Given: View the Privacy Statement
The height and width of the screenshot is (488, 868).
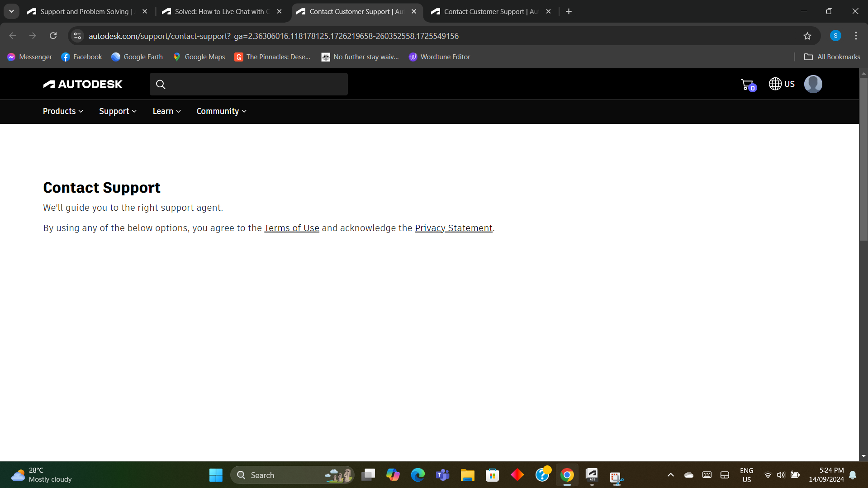Looking at the screenshot, I should [x=453, y=228].
